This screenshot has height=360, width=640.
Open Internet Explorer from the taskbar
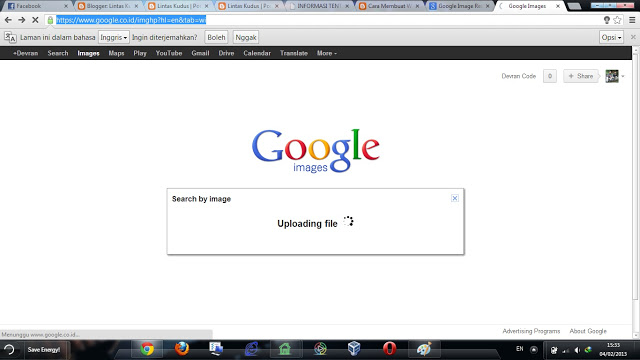tap(251, 349)
